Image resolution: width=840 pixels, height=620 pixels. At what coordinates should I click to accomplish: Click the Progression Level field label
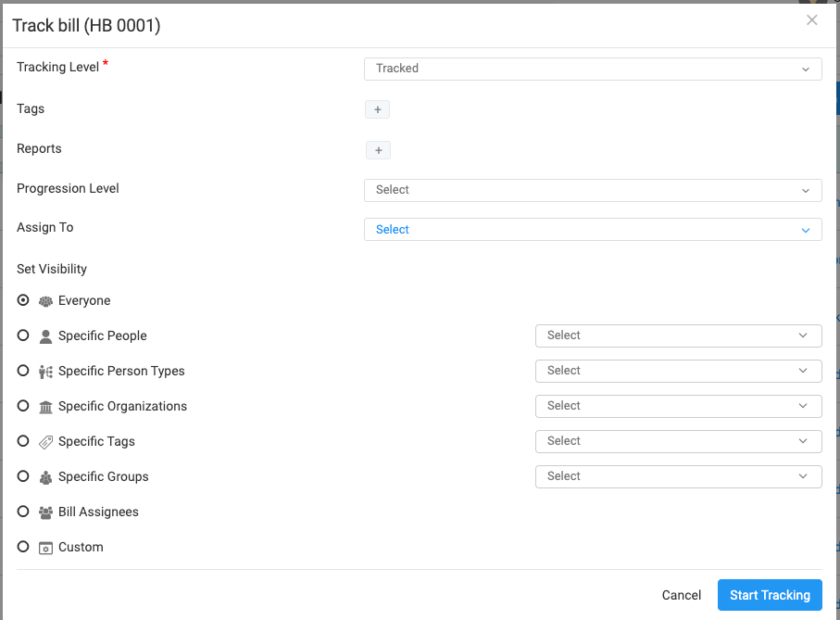[x=68, y=189]
